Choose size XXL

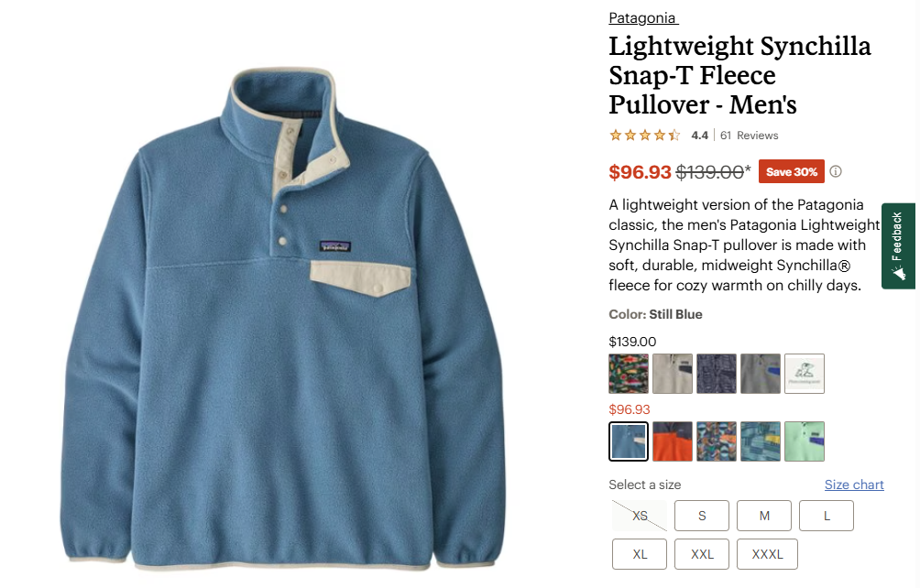click(702, 554)
